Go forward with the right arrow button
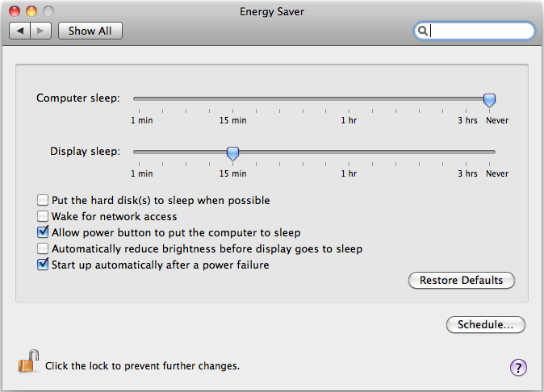Viewport: 544px width, 392px height. click(x=41, y=31)
